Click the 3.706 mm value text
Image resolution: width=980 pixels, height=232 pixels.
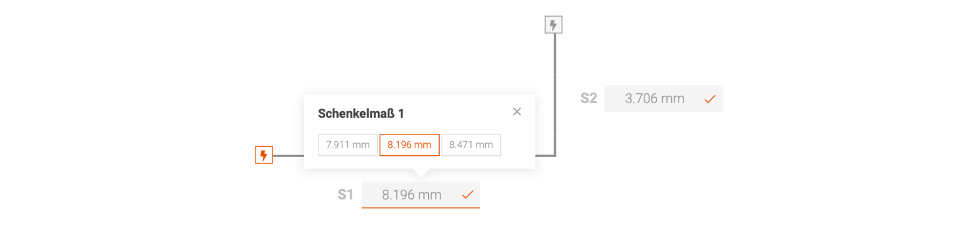(x=654, y=99)
